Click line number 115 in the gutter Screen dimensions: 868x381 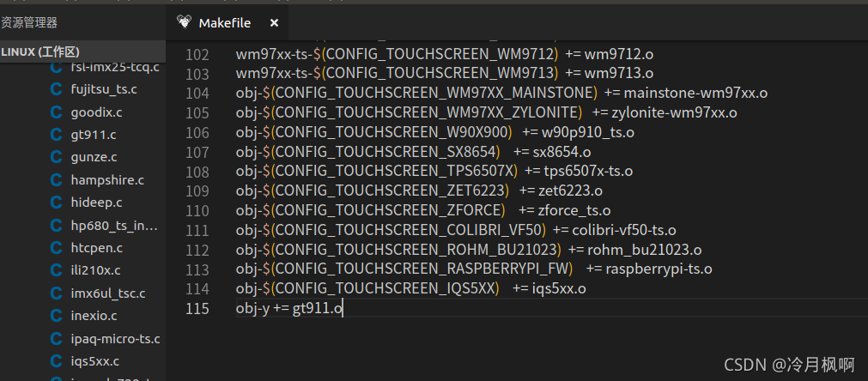point(197,309)
